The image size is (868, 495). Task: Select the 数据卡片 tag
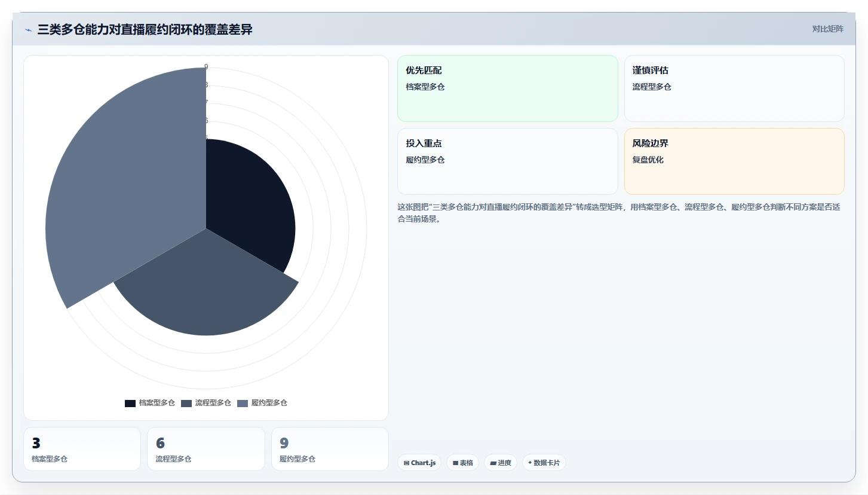click(x=544, y=463)
